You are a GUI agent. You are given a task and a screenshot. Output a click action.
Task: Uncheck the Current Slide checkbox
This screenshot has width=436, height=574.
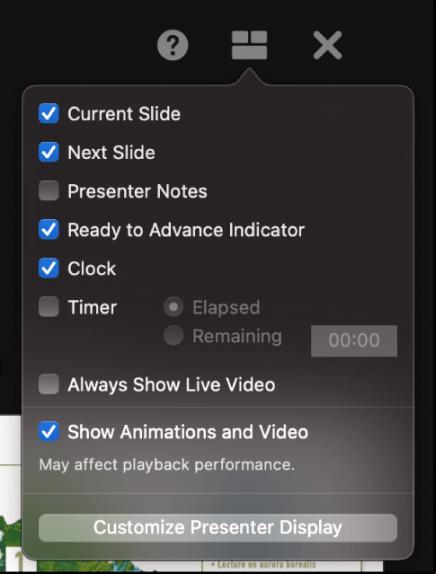49,113
